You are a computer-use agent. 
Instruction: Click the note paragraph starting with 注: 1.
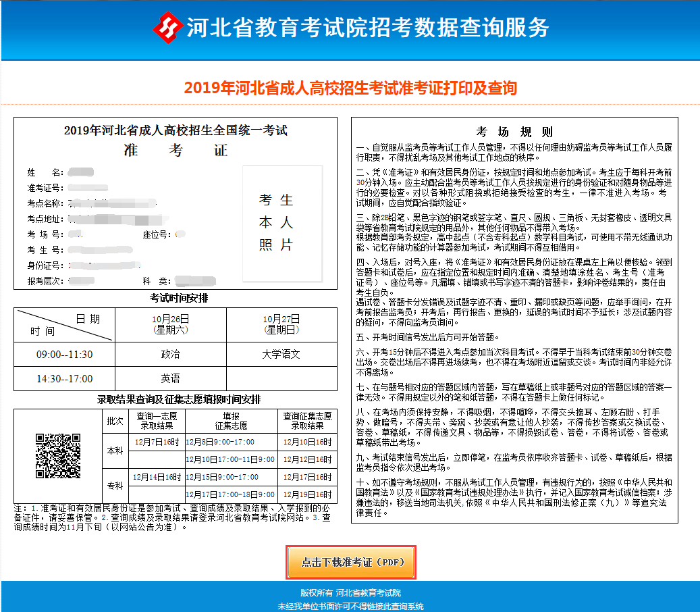pyautogui.click(x=172, y=517)
